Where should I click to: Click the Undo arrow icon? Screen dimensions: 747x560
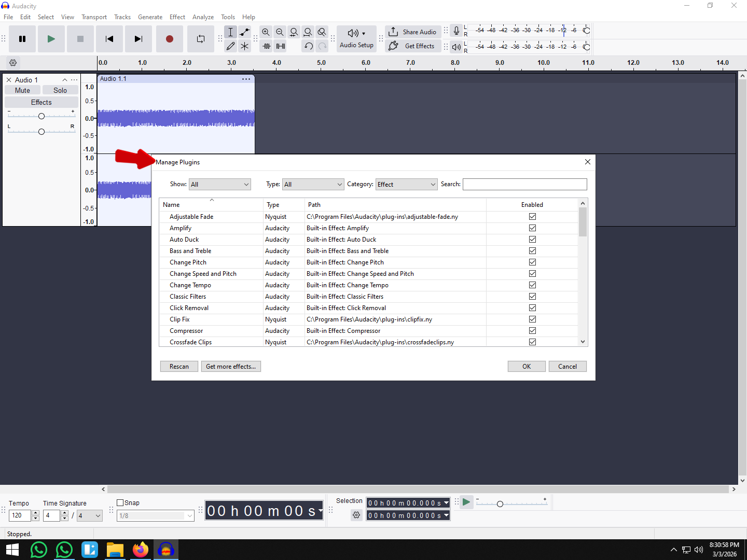308,46
